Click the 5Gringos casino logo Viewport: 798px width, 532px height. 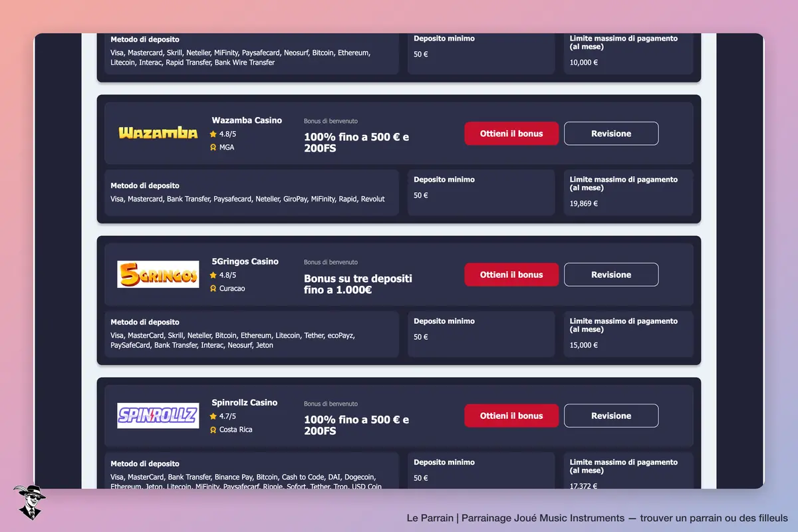tap(158, 274)
